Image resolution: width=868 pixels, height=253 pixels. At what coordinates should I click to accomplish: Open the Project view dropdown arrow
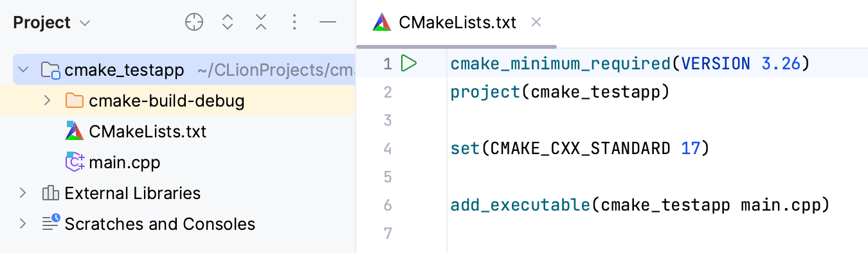point(85,23)
